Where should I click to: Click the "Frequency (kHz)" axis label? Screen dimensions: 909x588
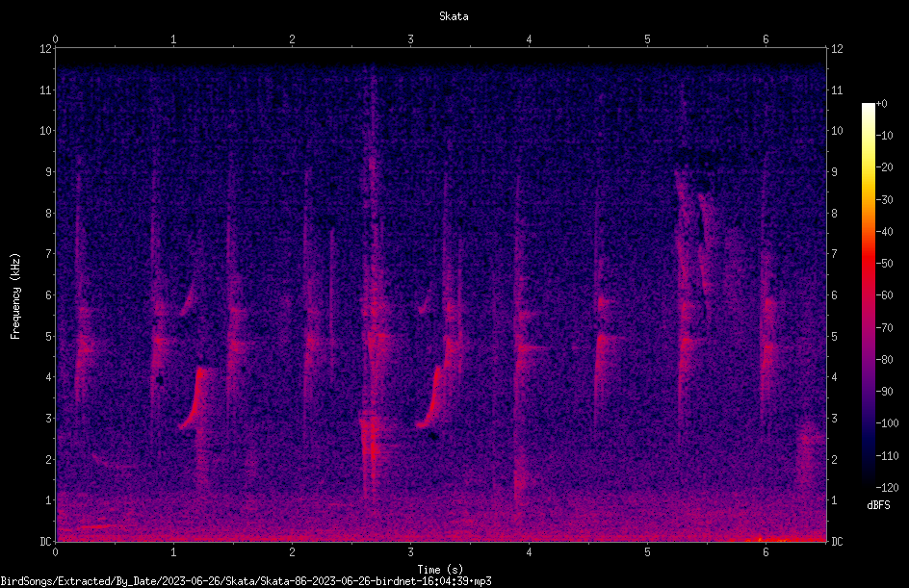(15, 296)
